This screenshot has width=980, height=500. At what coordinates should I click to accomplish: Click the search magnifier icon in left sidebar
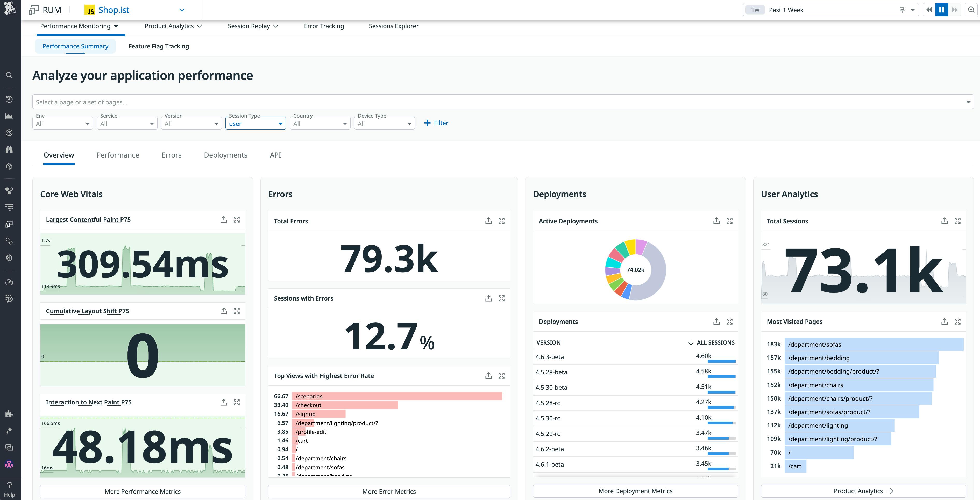tap(10, 75)
